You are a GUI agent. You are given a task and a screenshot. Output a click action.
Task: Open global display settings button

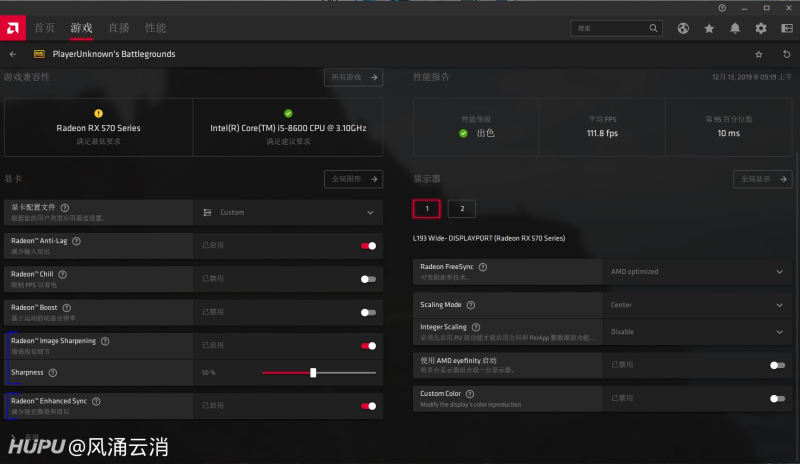pos(763,179)
